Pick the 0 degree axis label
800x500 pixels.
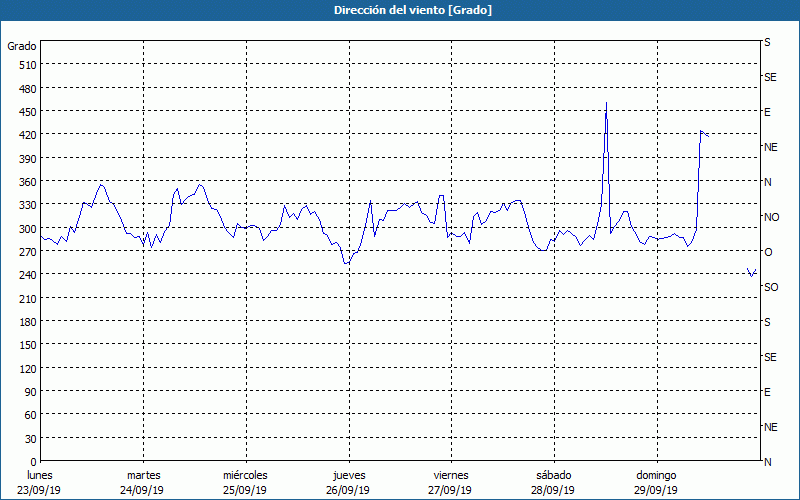click(34, 462)
